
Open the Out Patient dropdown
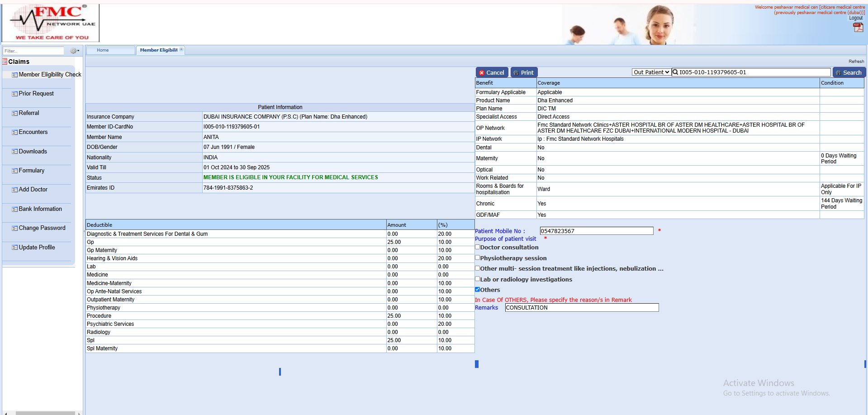pos(651,72)
